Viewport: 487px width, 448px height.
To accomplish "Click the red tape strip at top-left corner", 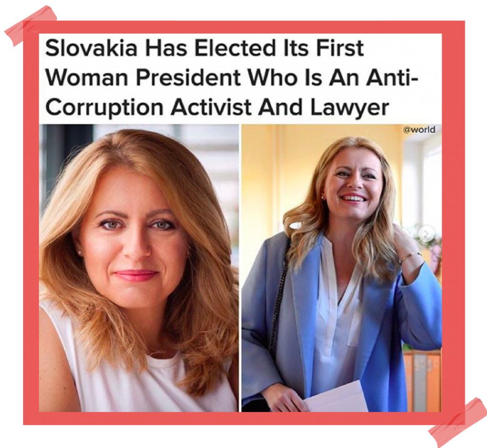I will pyautogui.click(x=30, y=26).
